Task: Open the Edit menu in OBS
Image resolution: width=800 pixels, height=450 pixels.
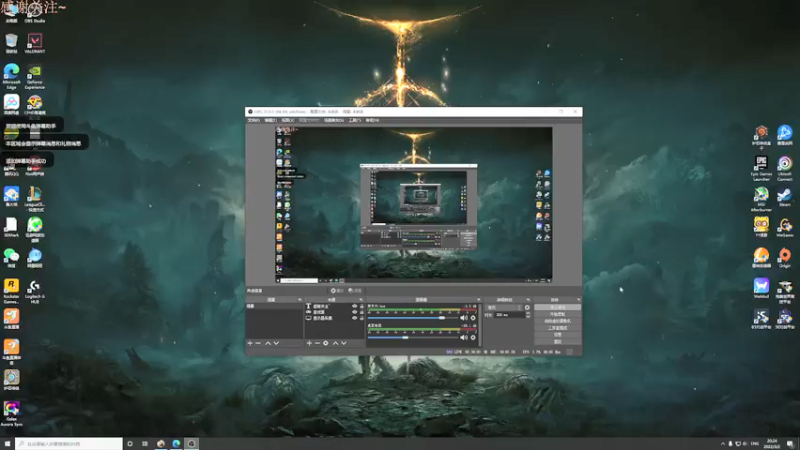Action: [x=270, y=120]
